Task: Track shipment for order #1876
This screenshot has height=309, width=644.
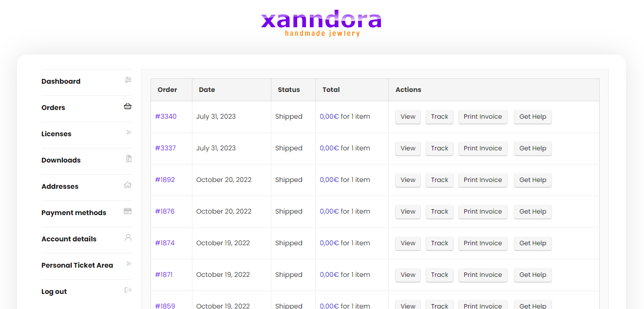Action: [x=439, y=212]
